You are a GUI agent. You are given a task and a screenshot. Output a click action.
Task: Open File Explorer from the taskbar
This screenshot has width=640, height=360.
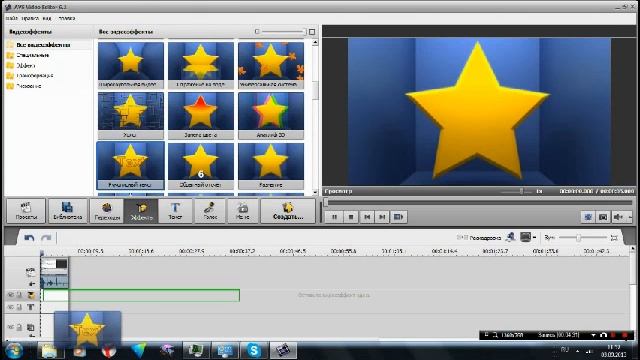pyautogui.click(x=49, y=351)
